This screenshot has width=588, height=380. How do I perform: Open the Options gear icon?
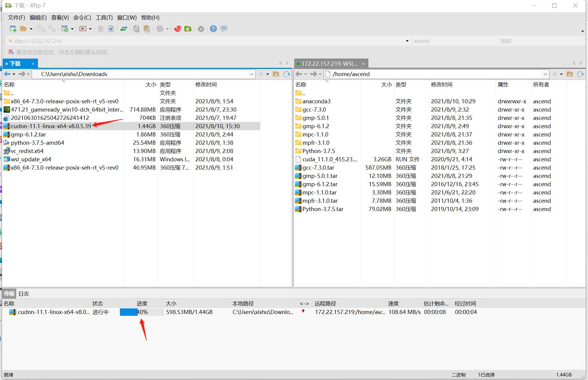pos(201,29)
